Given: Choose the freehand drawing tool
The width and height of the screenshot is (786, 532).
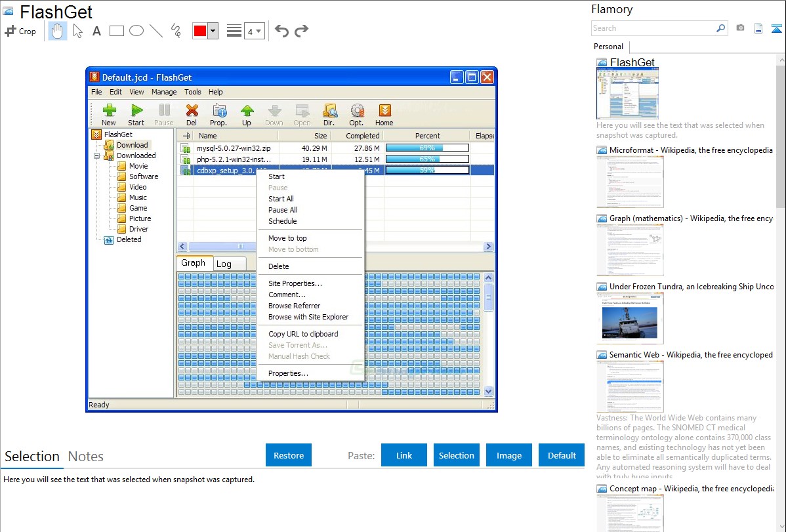Looking at the screenshot, I should coord(176,31).
